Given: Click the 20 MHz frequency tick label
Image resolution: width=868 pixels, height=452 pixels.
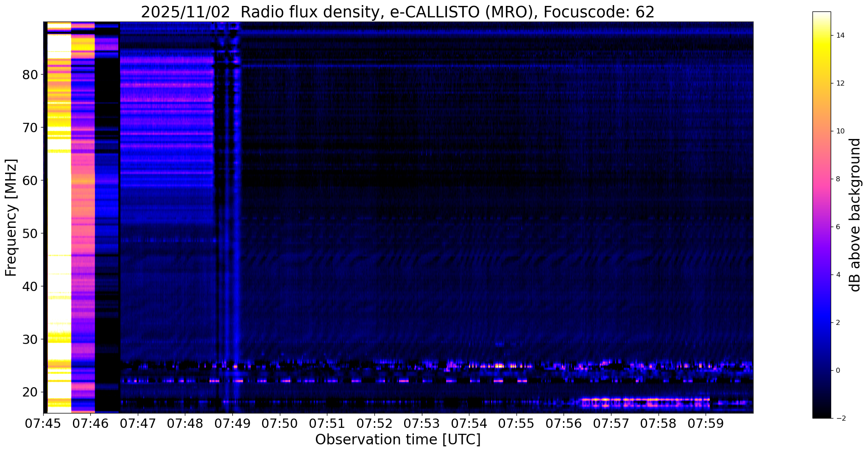Looking at the screenshot, I should pyautogui.click(x=30, y=392).
